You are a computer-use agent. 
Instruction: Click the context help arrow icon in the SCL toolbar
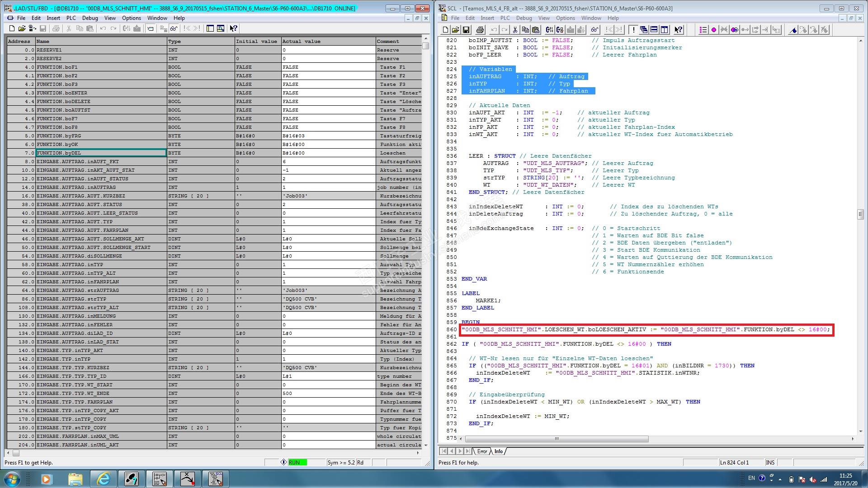678,30
